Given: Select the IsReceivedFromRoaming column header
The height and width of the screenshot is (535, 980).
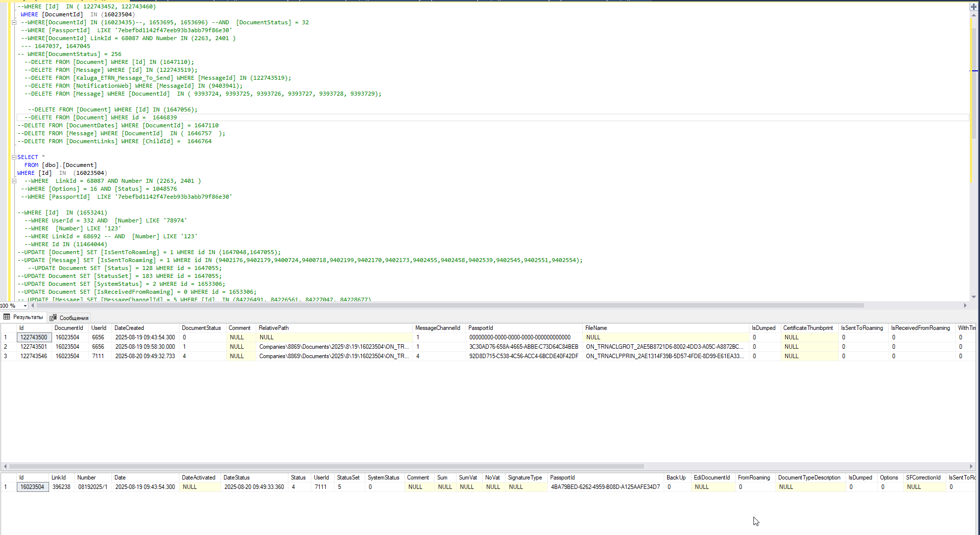Looking at the screenshot, I should [x=922, y=328].
